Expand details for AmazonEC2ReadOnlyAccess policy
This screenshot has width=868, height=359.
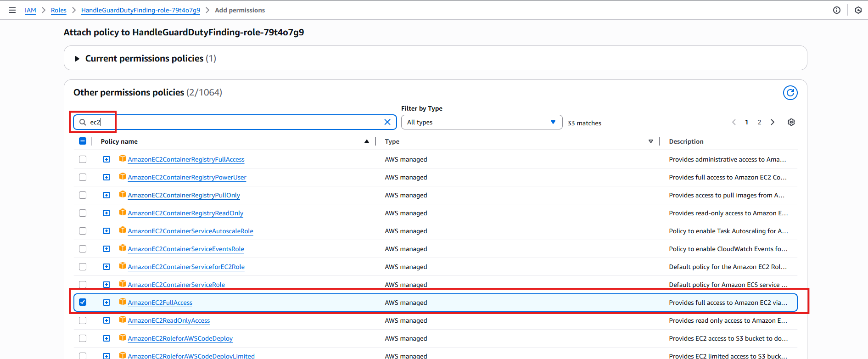tap(106, 320)
